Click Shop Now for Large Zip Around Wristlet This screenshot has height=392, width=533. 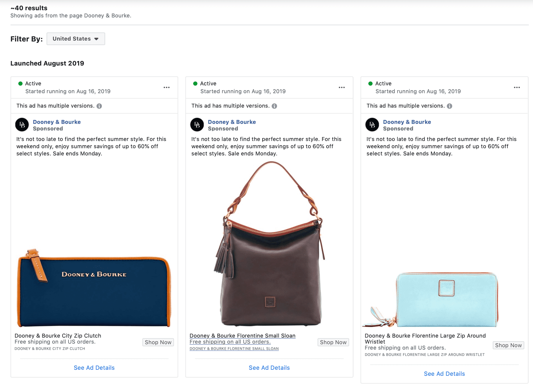pos(508,345)
